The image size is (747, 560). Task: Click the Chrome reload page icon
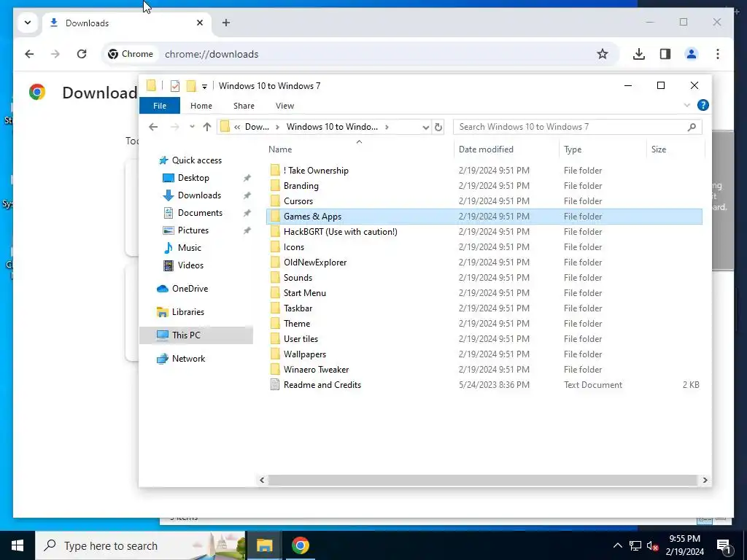[82, 54]
